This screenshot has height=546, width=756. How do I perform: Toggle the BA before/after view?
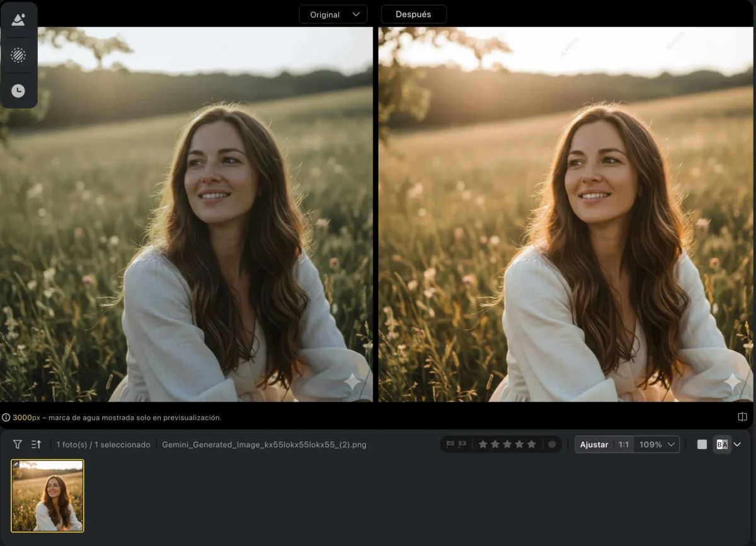click(722, 444)
